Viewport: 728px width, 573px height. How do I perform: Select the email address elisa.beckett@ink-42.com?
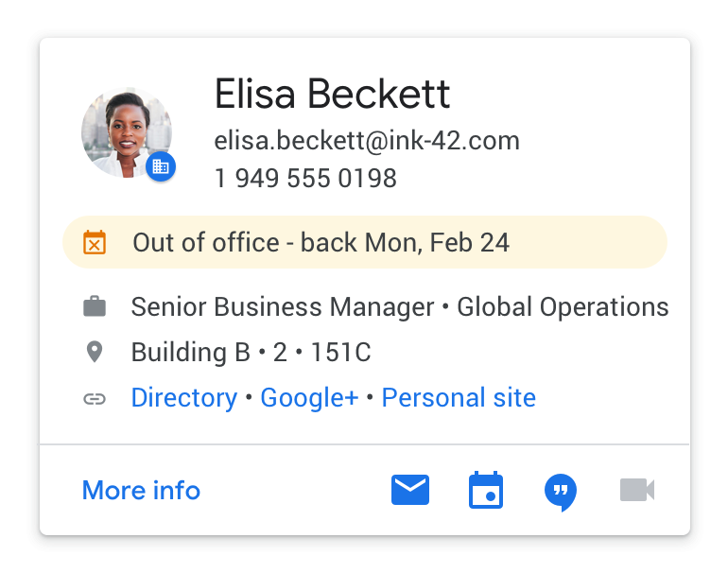click(367, 142)
